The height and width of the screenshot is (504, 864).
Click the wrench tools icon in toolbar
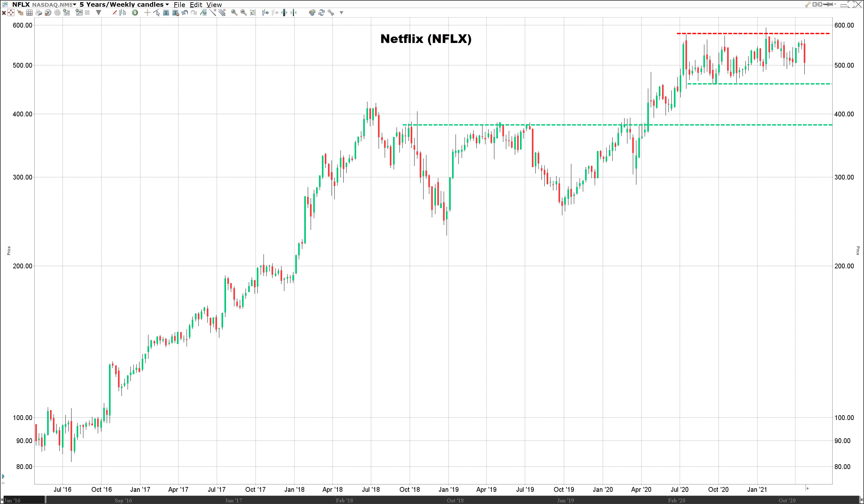(331, 13)
